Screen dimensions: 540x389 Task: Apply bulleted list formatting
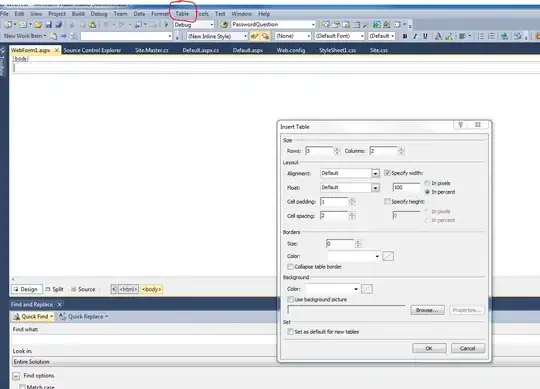(x=481, y=36)
